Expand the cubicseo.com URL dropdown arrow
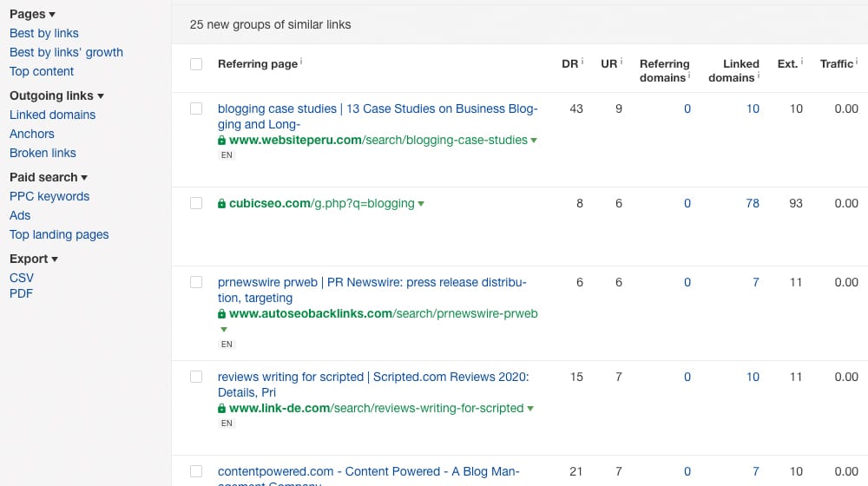 pos(421,204)
